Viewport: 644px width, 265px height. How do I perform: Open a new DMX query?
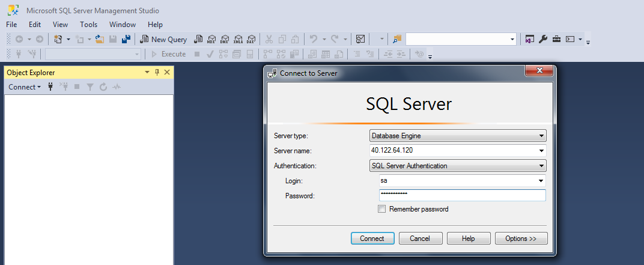point(224,40)
